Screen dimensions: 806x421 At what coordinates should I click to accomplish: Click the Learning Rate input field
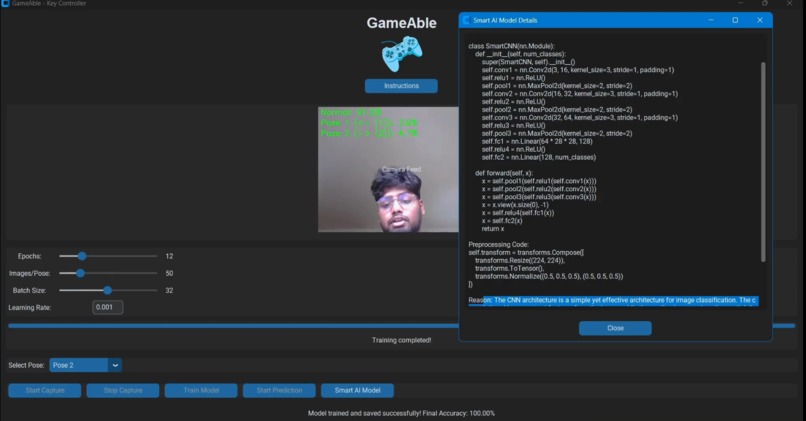[x=107, y=307]
